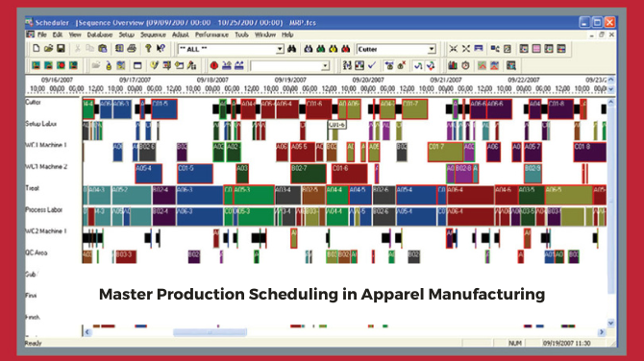The height and width of the screenshot is (361, 644).
Task: Click the Paste clipboard icon
Action: pyautogui.click(x=103, y=49)
